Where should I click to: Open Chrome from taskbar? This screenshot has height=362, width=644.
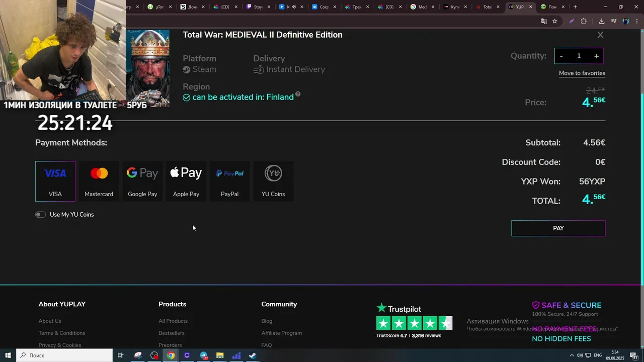tap(171, 355)
